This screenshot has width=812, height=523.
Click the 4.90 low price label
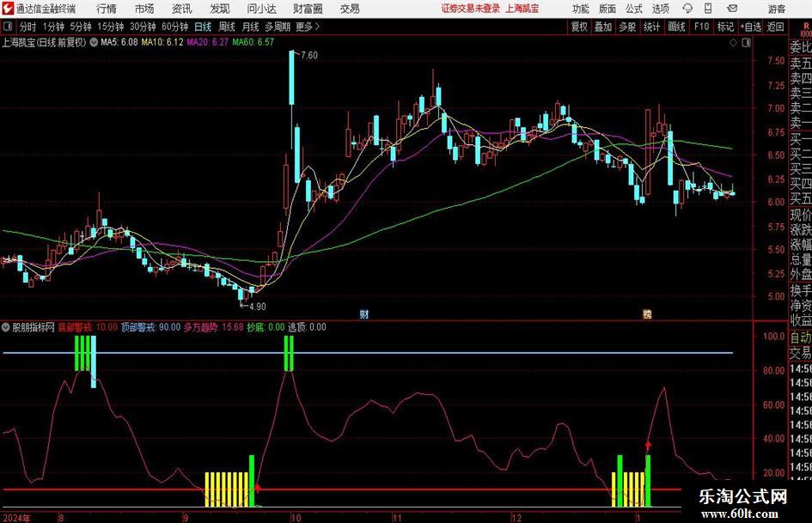(x=258, y=307)
